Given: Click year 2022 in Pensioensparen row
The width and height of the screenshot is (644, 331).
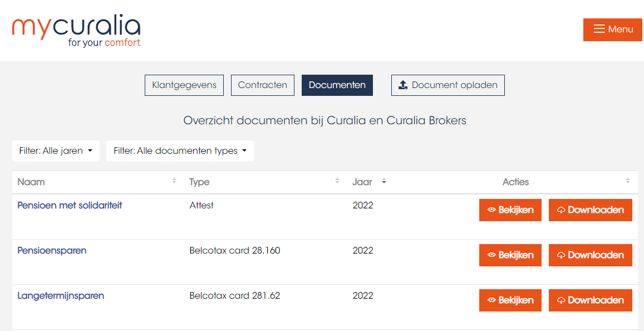Looking at the screenshot, I should pos(363,250).
